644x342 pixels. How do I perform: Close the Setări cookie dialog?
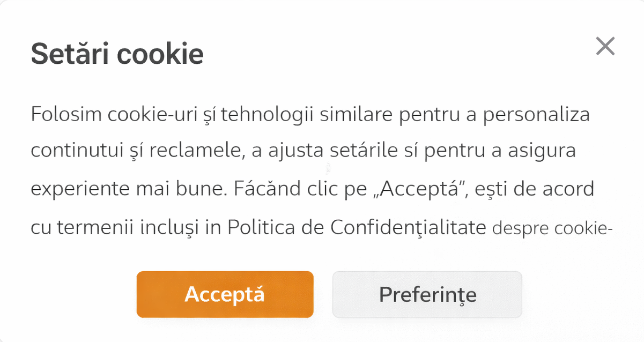605,47
